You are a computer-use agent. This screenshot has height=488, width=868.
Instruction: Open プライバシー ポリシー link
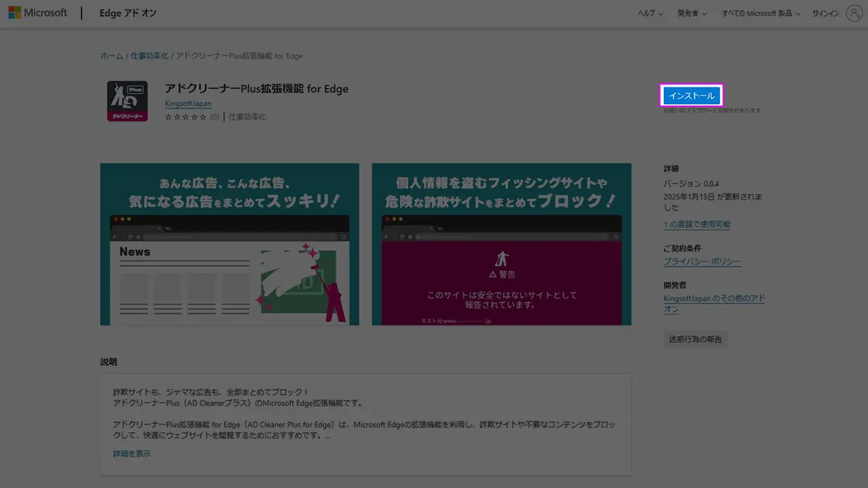click(x=702, y=262)
